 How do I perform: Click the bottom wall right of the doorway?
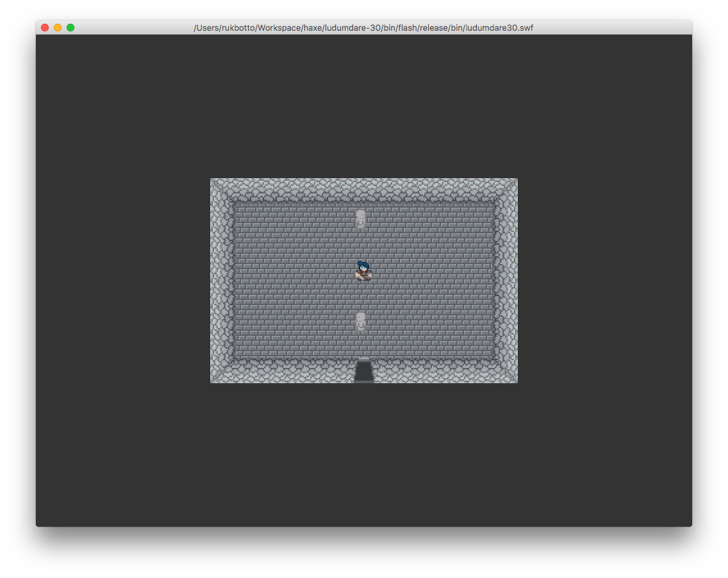pyautogui.click(x=442, y=372)
